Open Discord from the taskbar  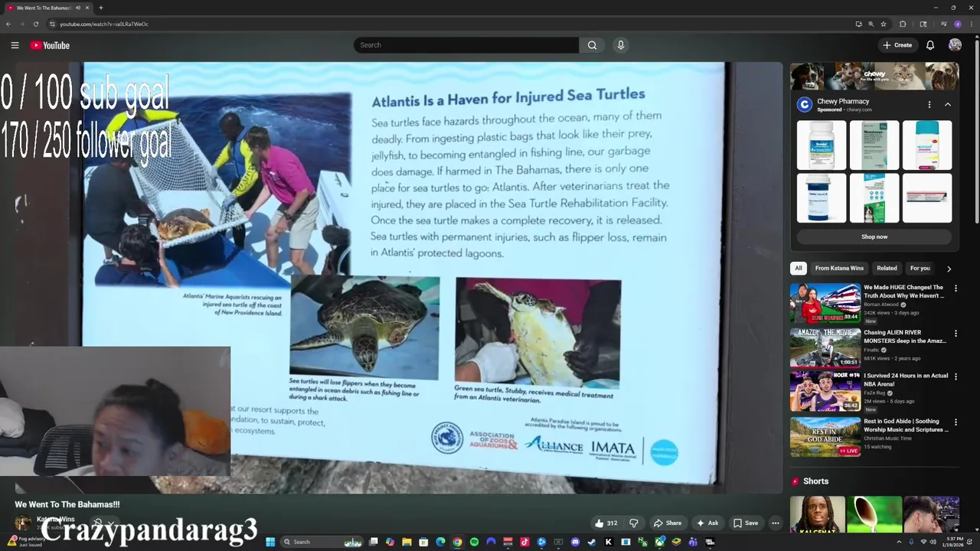tap(575, 542)
